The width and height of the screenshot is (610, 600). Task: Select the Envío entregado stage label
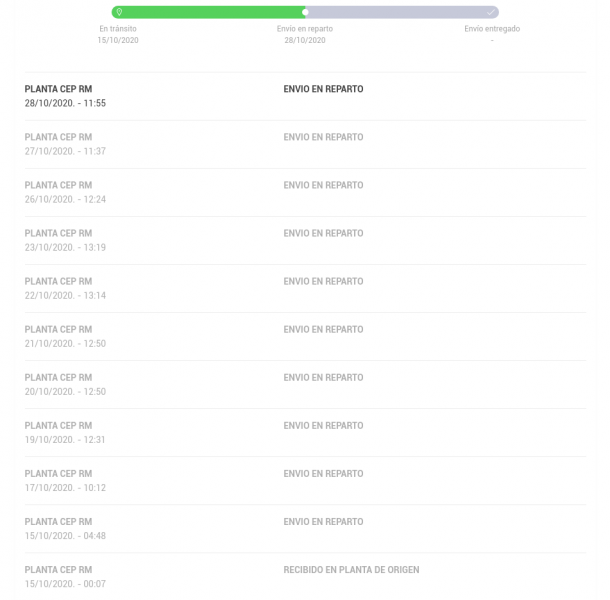[x=492, y=29]
